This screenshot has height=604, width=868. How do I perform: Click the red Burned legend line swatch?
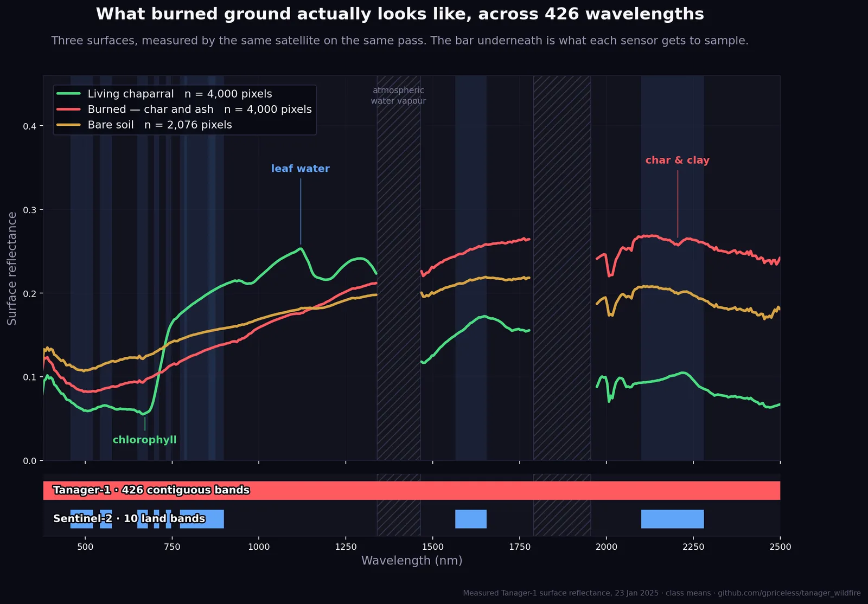69,110
